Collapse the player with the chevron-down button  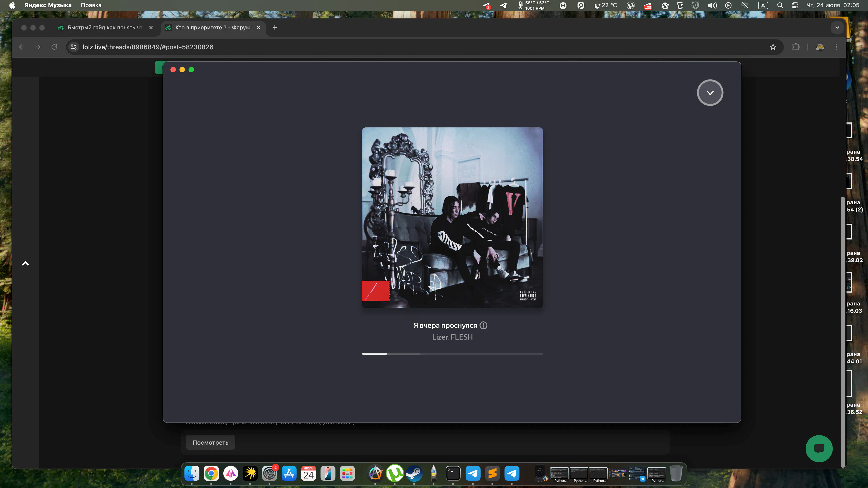[710, 93]
